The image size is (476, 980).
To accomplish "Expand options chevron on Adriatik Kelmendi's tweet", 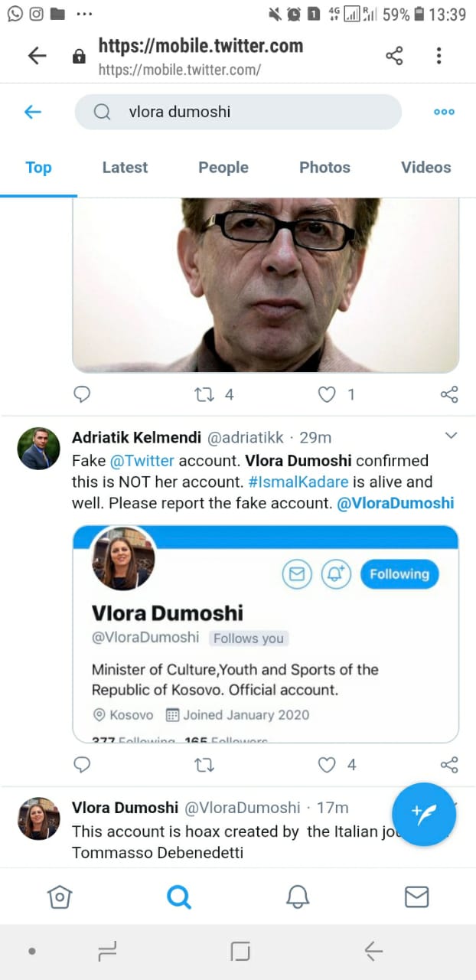I will coord(451,436).
